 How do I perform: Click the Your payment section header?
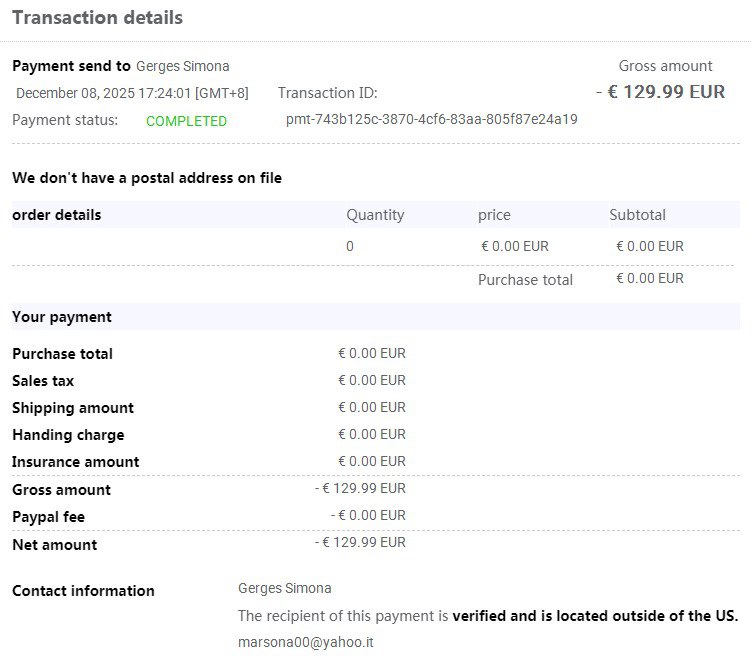(x=62, y=317)
